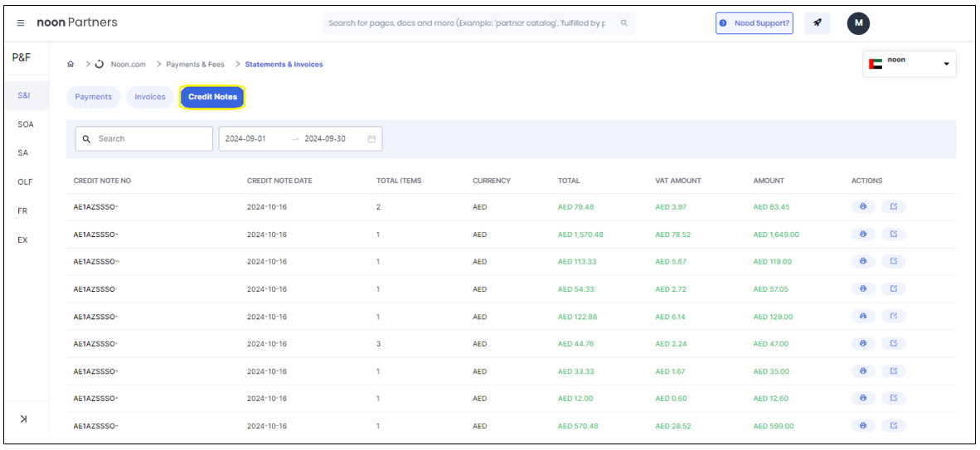Switch to the Payments tab
Viewport: 980px width, 450px height.
pyautogui.click(x=93, y=97)
